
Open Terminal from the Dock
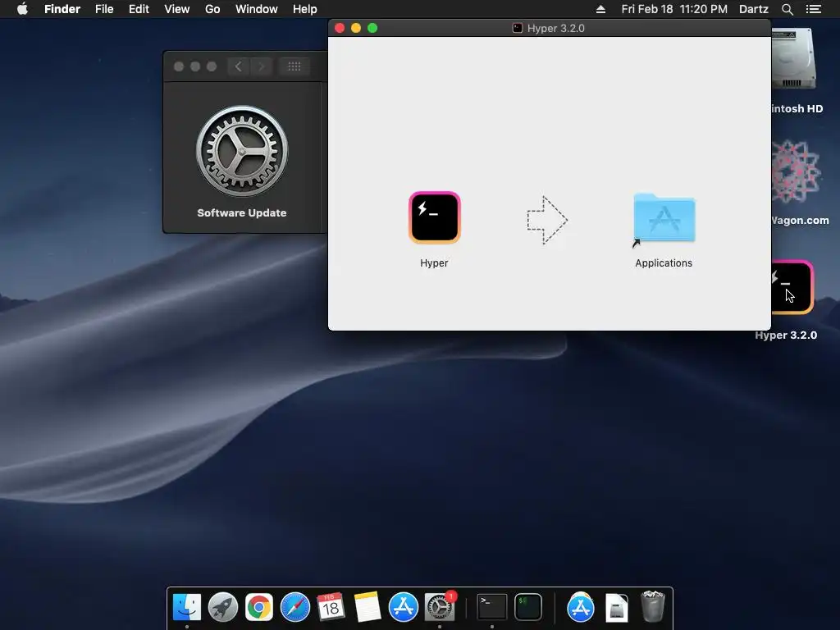coord(492,607)
